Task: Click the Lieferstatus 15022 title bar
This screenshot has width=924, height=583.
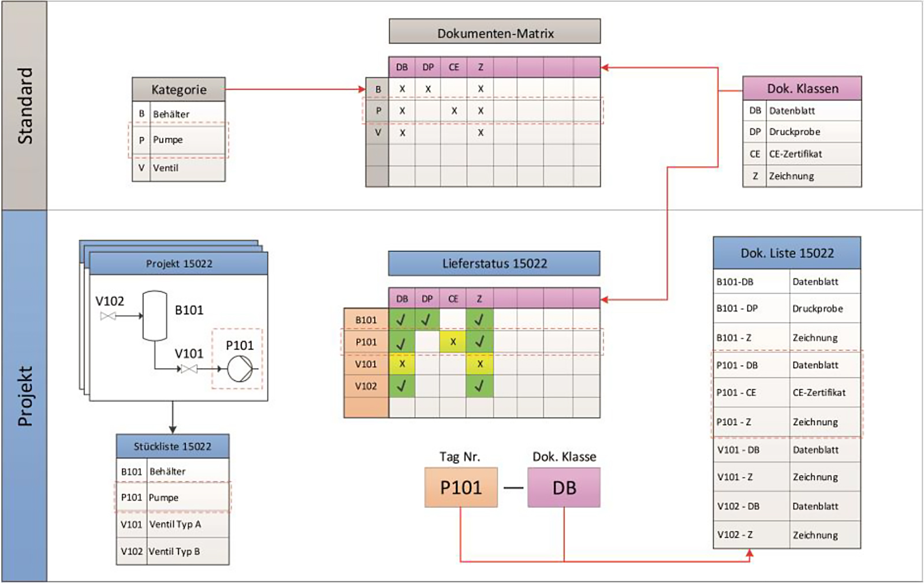Action: coord(494,264)
